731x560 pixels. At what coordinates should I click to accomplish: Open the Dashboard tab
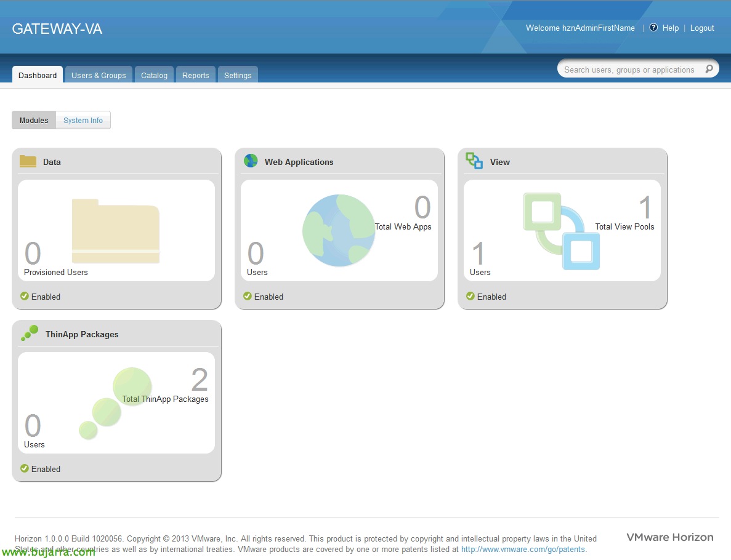coord(38,75)
